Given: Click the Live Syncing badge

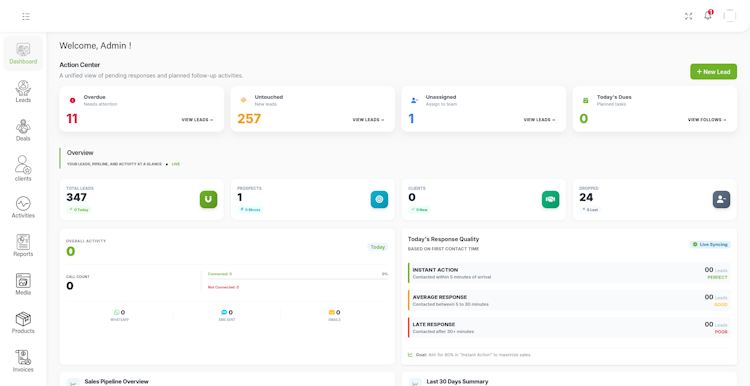Looking at the screenshot, I should 710,244.
